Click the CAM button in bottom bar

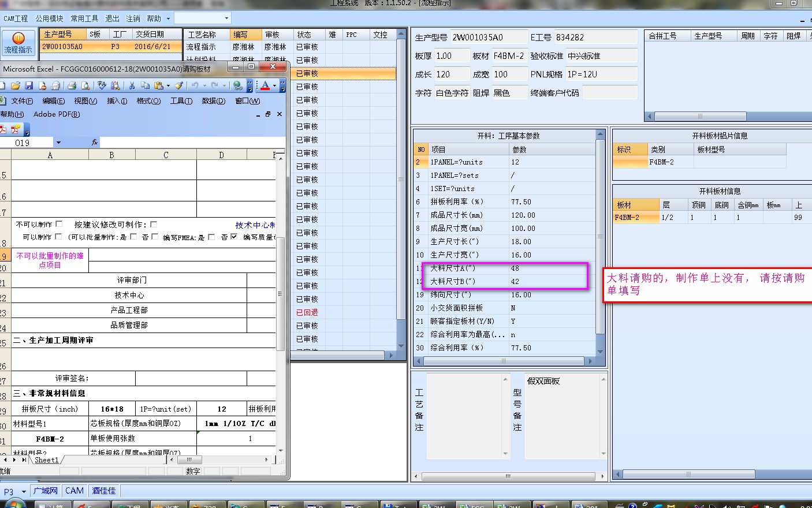(x=75, y=491)
